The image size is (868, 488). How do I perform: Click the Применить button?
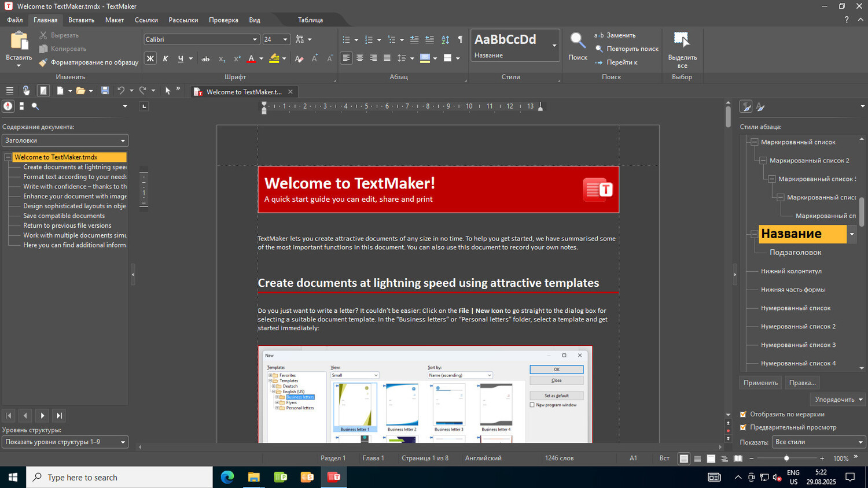pos(760,383)
